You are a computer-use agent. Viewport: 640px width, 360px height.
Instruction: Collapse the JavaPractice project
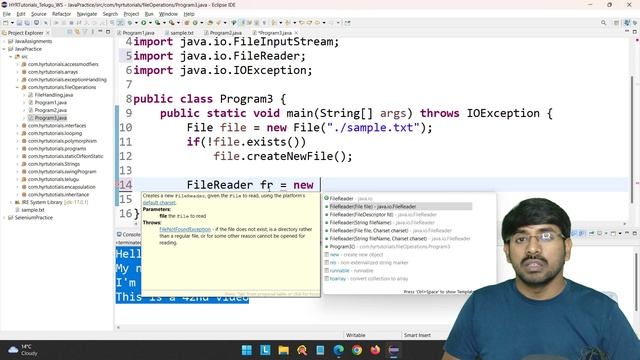click(4, 49)
